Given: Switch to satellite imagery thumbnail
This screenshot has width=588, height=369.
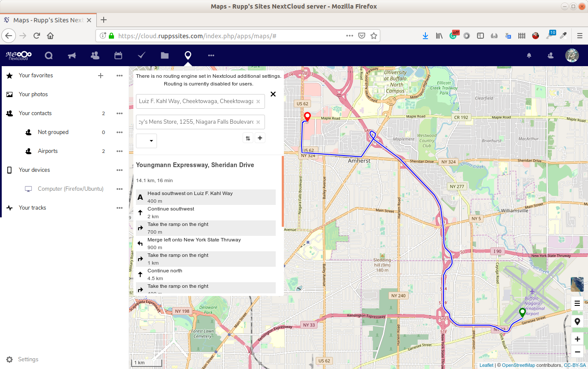Looking at the screenshot, I should (x=577, y=284).
